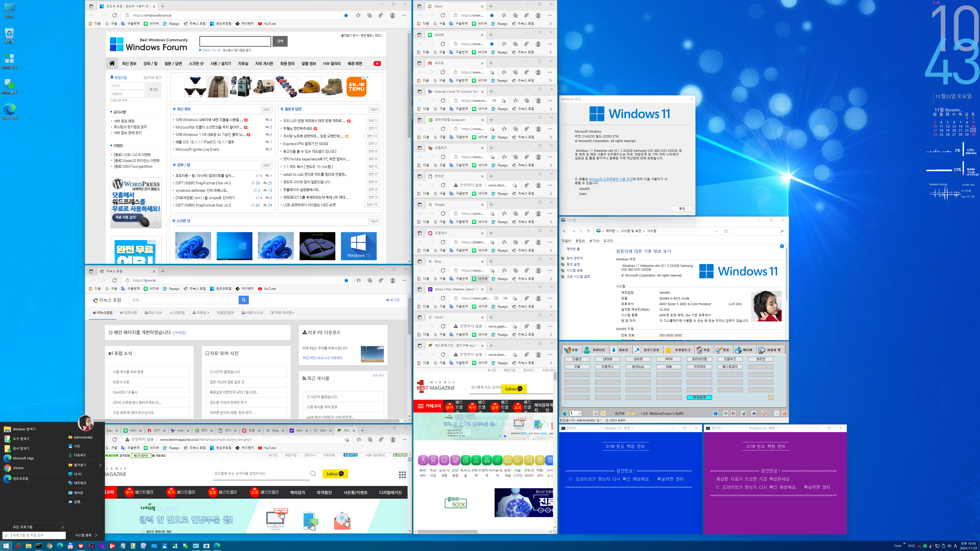
Task: Click the grid apps icon on Best Magazine page
Action: [x=402, y=474]
